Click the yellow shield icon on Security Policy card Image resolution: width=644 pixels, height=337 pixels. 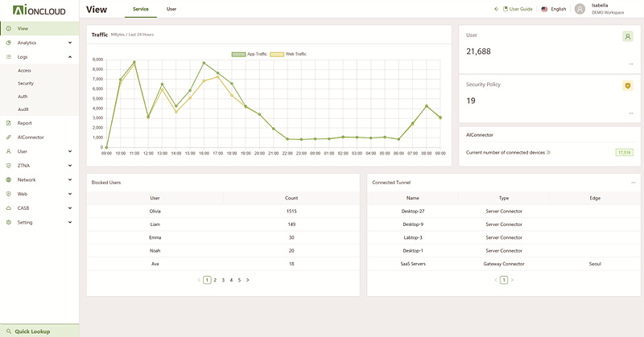(627, 85)
